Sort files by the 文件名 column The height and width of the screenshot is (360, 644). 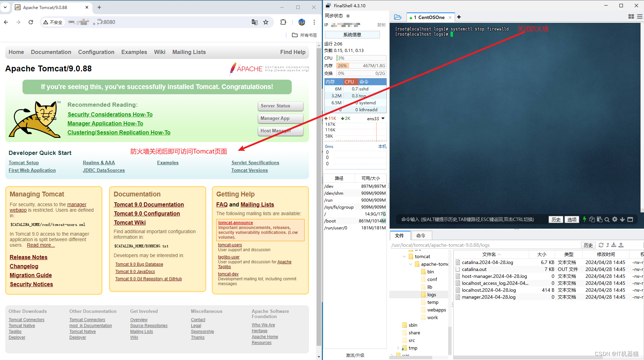click(x=491, y=254)
